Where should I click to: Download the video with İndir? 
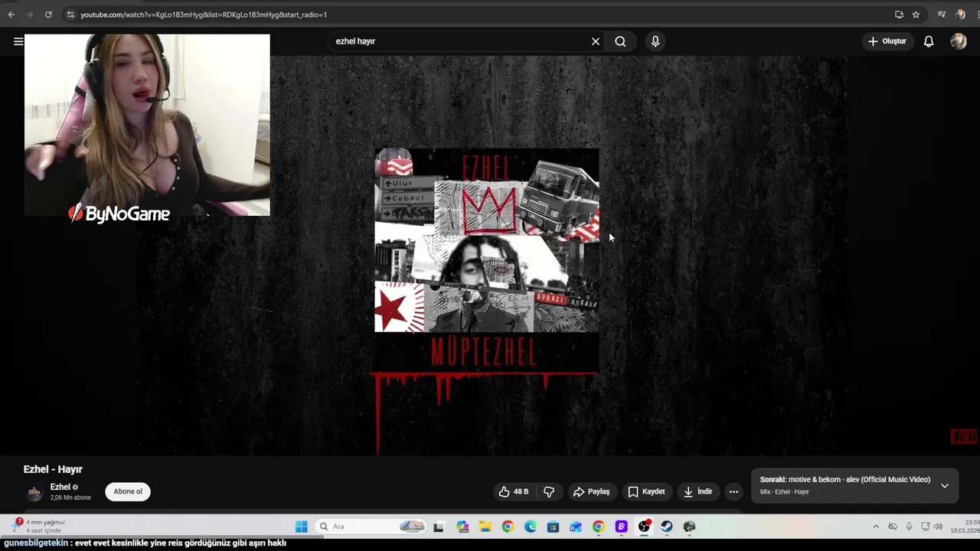coord(697,491)
